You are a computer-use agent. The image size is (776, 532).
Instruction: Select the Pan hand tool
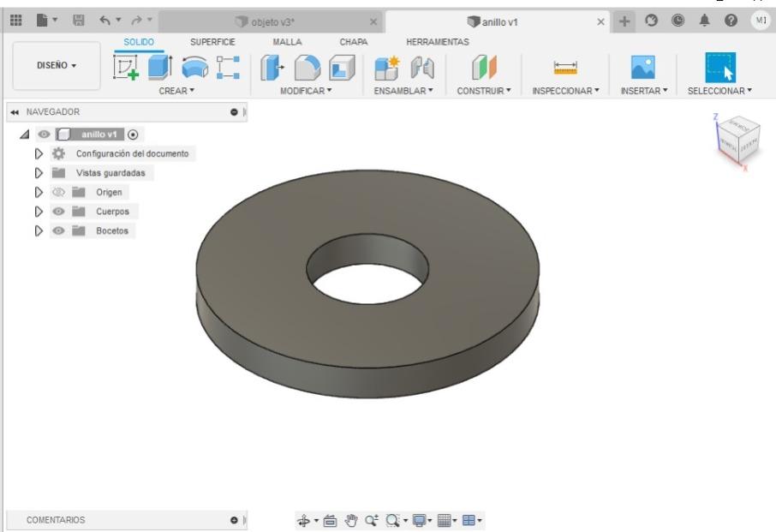351,521
